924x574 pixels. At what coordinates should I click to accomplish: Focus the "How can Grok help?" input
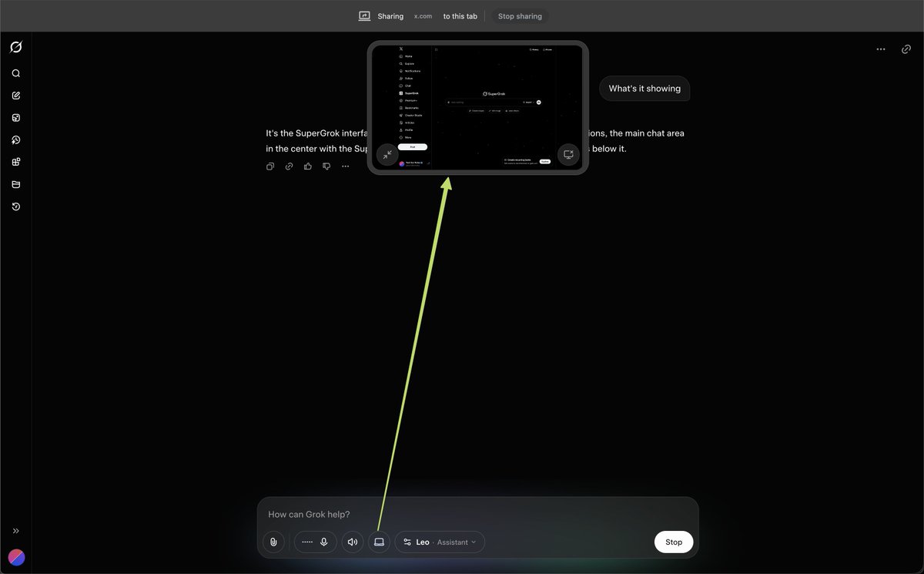click(x=477, y=514)
